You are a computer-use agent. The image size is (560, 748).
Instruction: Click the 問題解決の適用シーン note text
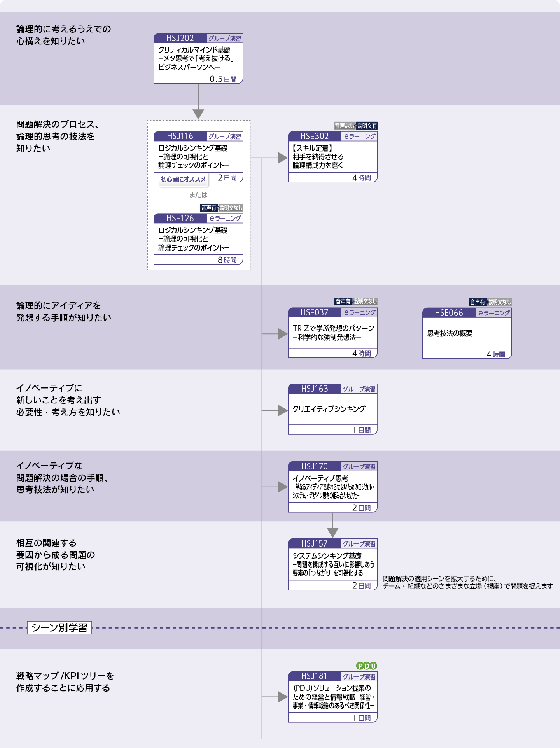(467, 582)
